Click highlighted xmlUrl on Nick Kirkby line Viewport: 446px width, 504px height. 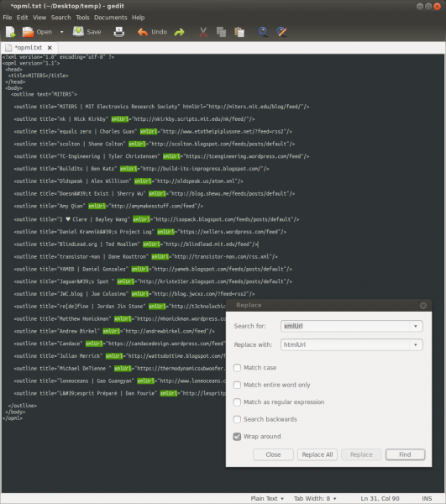click(x=120, y=119)
